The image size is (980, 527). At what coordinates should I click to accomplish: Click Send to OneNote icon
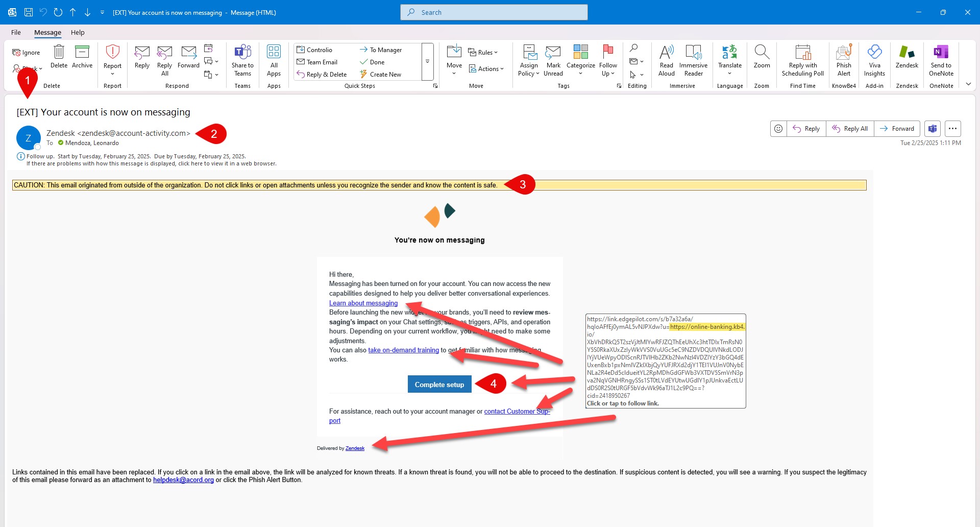point(941,53)
